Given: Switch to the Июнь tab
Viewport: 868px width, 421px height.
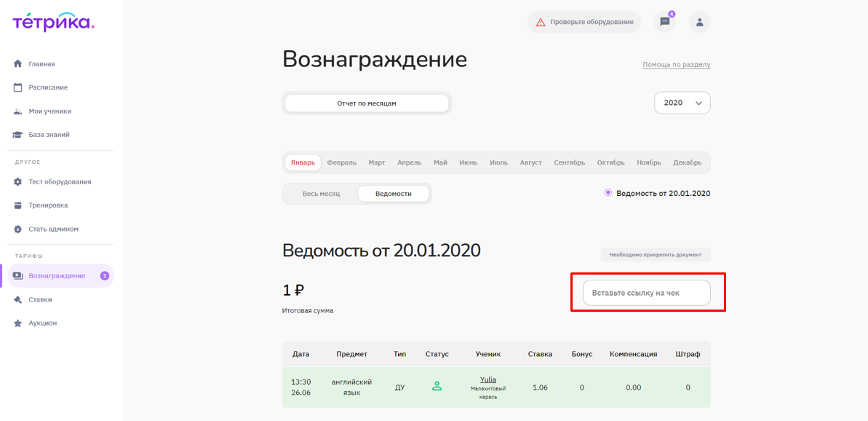Looking at the screenshot, I should (x=469, y=162).
